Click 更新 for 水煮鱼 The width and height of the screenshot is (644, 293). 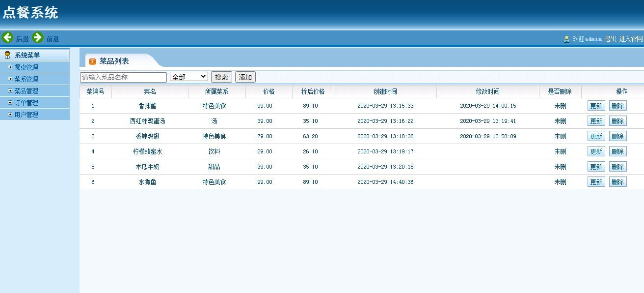point(596,182)
